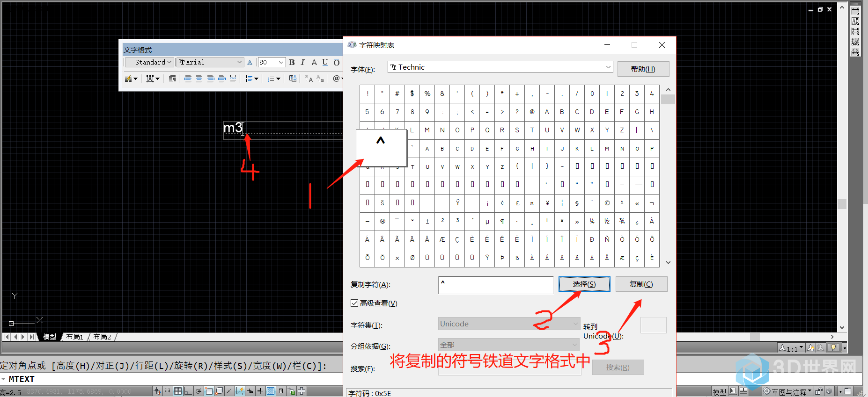This screenshot has width=868, height=397.
Task: Select the ± character in the grid
Action: pos(427,221)
